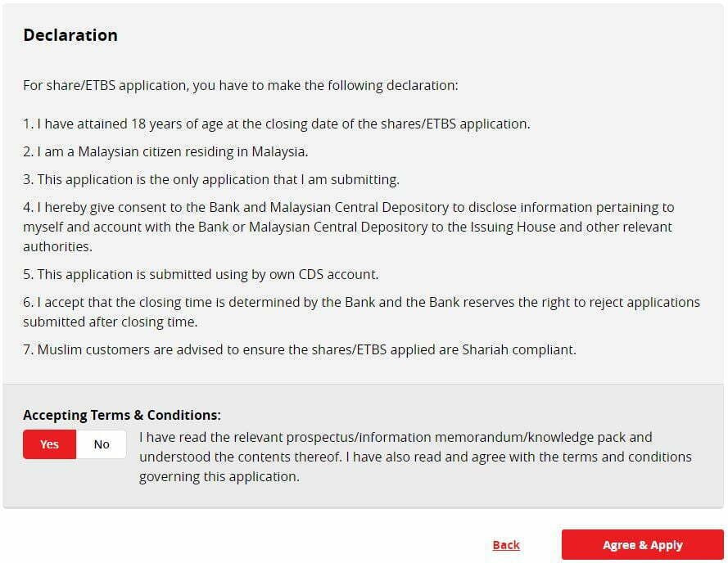Viewport: 728px width, 563px height.
Task: Click the 'Accepting Terms & Conditions:' label
Action: 122,415
